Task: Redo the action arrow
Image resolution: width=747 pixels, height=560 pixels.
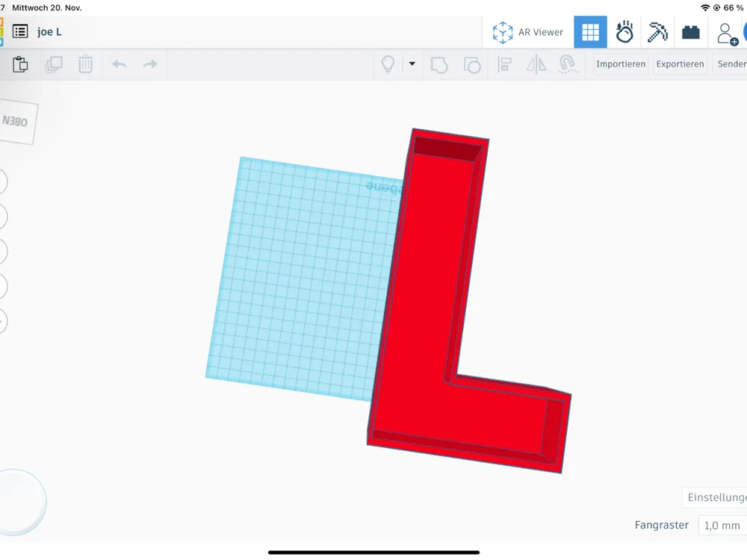Action: 151,64
